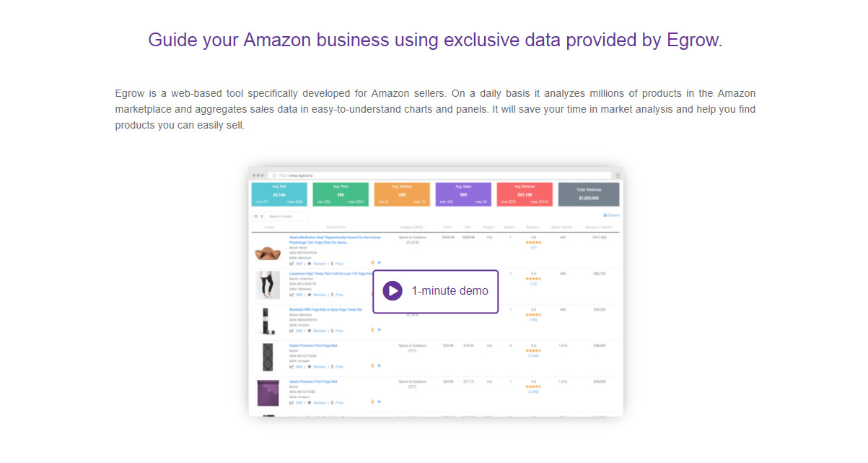The image size is (868, 463).
Task: Select the red Avg. Revenue card
Action: pos(525,194)
